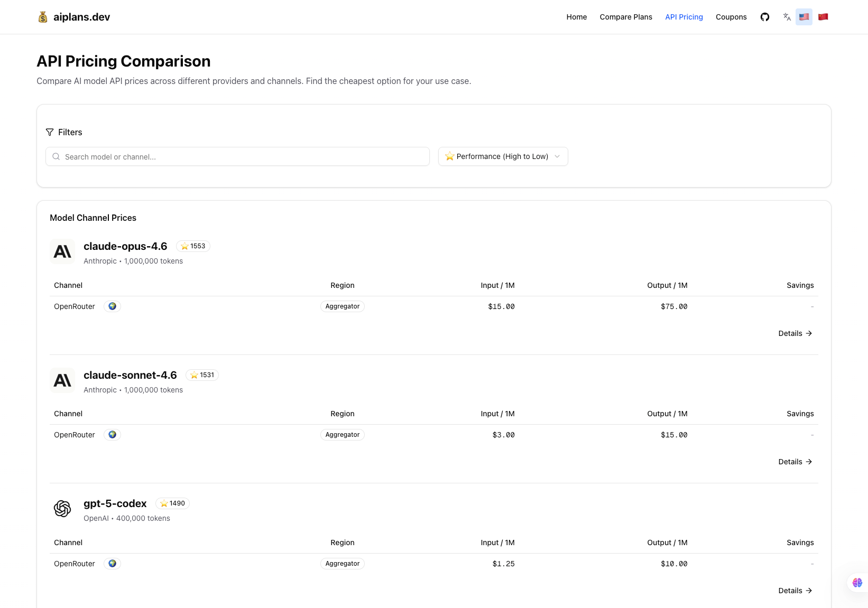Click the aiplans.dev money bag logo
868x608 pixels.
(43, 16)
